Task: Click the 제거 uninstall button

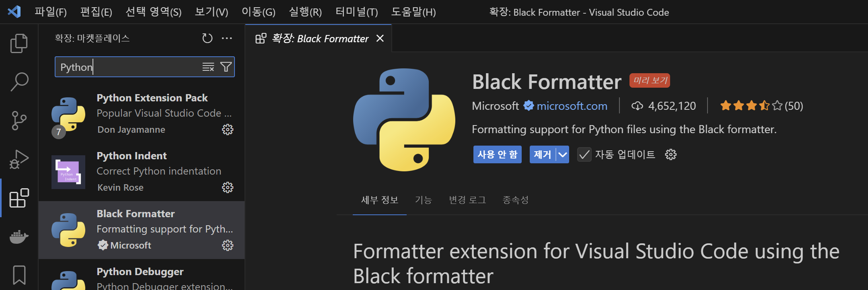Action: [x=542, y=154]
